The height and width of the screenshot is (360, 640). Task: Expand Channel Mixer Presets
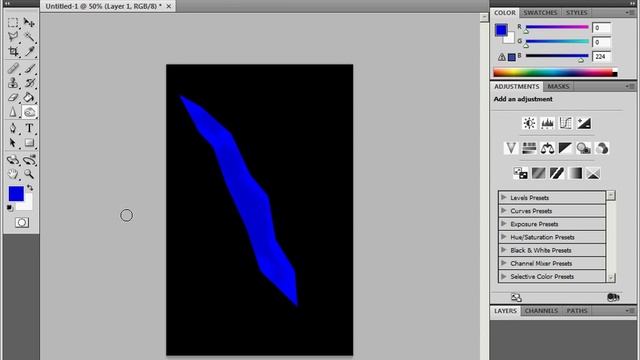504,263
